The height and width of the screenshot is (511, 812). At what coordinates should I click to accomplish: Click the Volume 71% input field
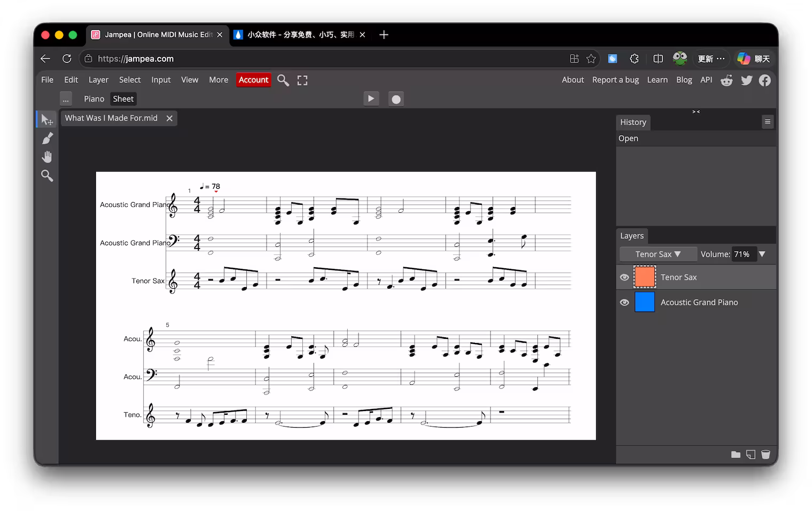(x=743, y=254)
